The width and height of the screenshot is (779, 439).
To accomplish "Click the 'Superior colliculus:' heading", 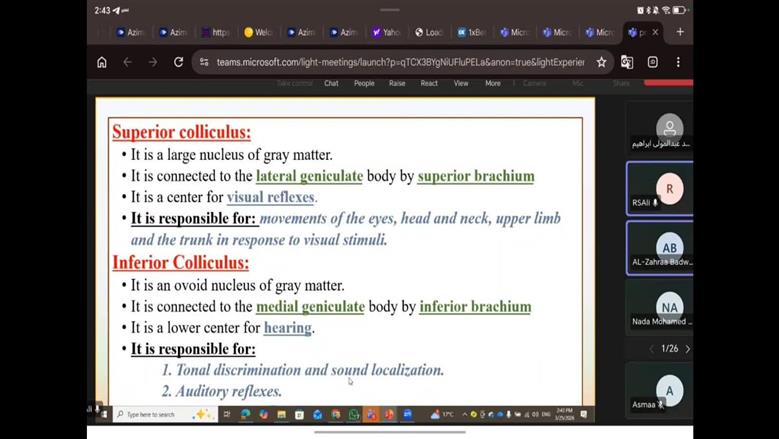I will pyautogui.click(x=182, y=132).
